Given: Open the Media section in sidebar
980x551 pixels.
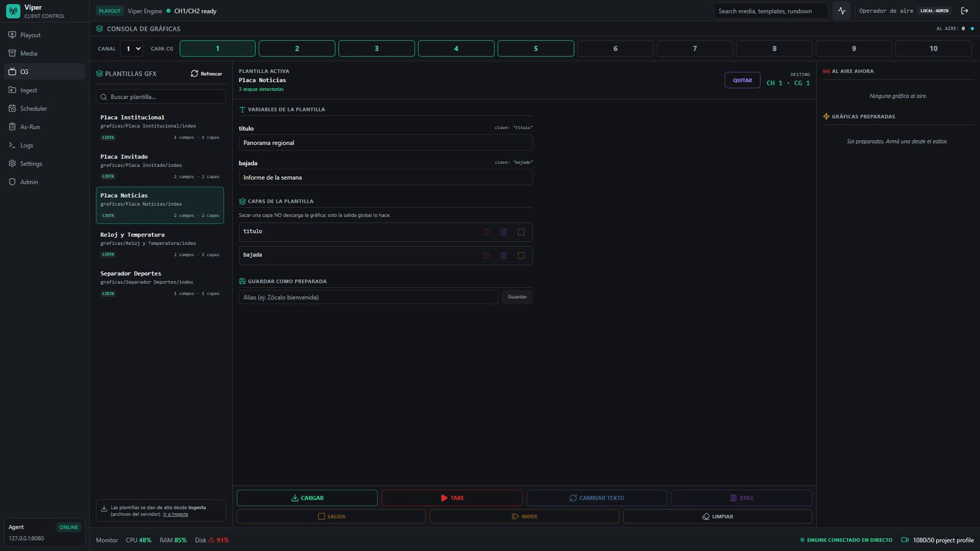Looking at the screenshot, I should [x=44, y=53].
